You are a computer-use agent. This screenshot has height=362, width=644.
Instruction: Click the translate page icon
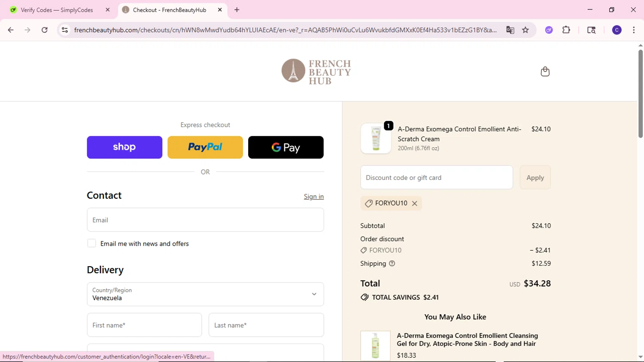click(x=510, y=30)
